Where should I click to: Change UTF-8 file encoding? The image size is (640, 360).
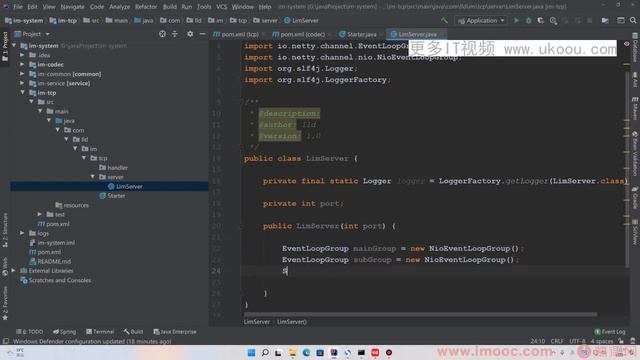pos(577,341)
